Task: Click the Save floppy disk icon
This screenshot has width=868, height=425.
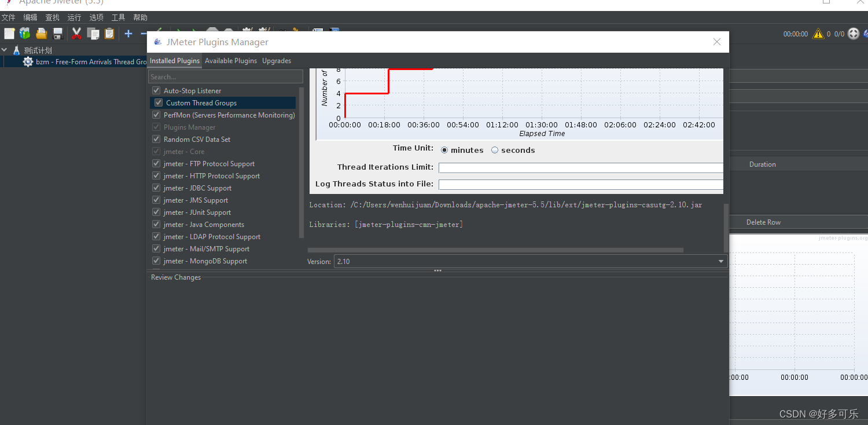Action: click(x=58, y=34)
